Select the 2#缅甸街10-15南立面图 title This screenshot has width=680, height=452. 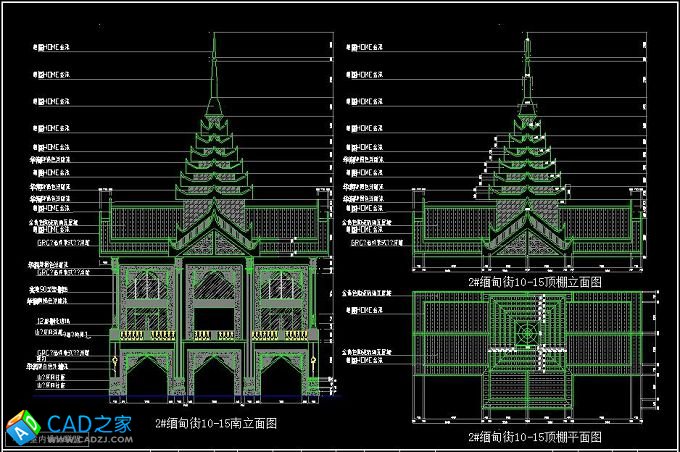click(x=216, y=423)
